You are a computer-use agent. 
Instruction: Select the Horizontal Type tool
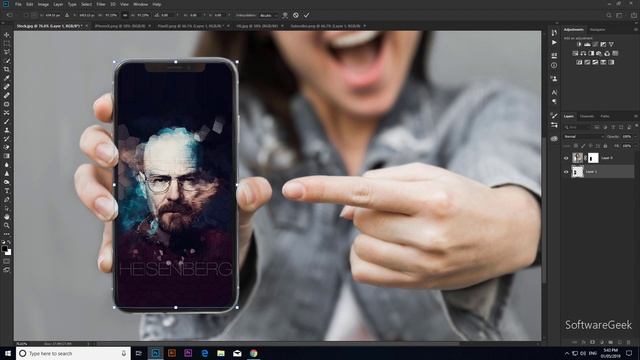[7, 191]
